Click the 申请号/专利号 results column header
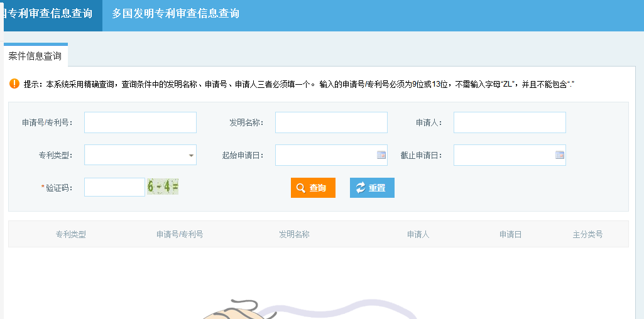The height and width of the screenshot is (319, 644). coord(180,234)
